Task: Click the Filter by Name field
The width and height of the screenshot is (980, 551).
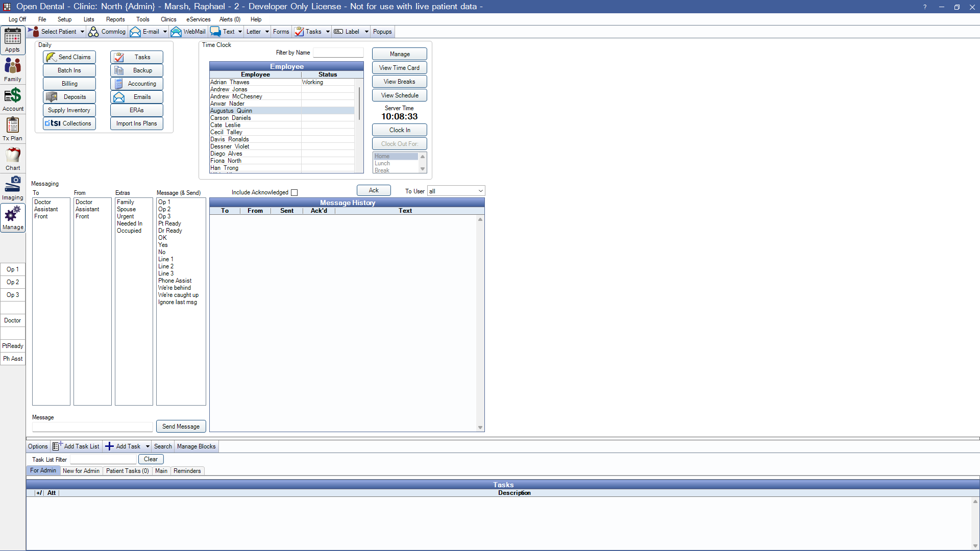Action: [338, 53]
